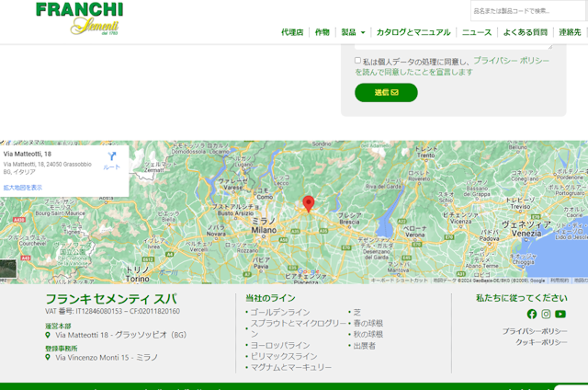Open the ゴールデンライン link
Viewport: 588px width, 390px height.
click(280, 312)
